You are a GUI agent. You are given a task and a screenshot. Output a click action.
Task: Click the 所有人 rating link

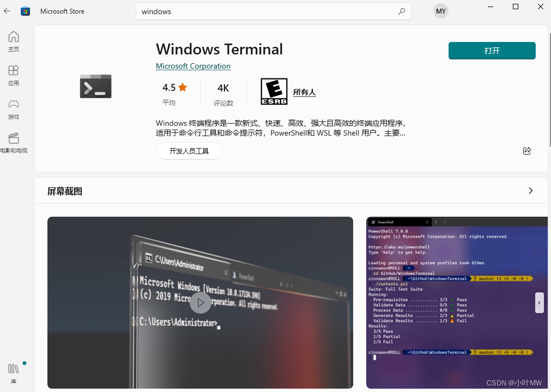304,92
